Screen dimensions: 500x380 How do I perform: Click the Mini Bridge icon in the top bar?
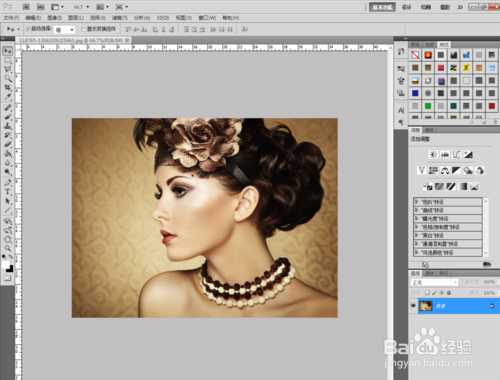[x=40, y=7]
